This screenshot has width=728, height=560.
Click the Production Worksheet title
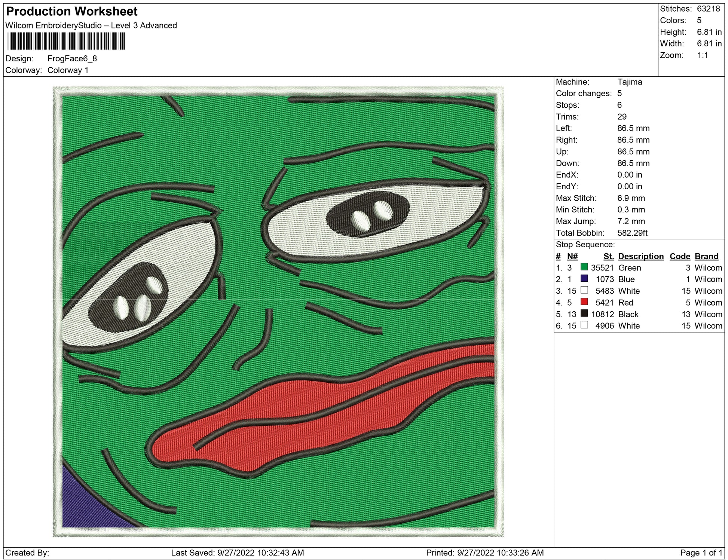click(72, 12)
